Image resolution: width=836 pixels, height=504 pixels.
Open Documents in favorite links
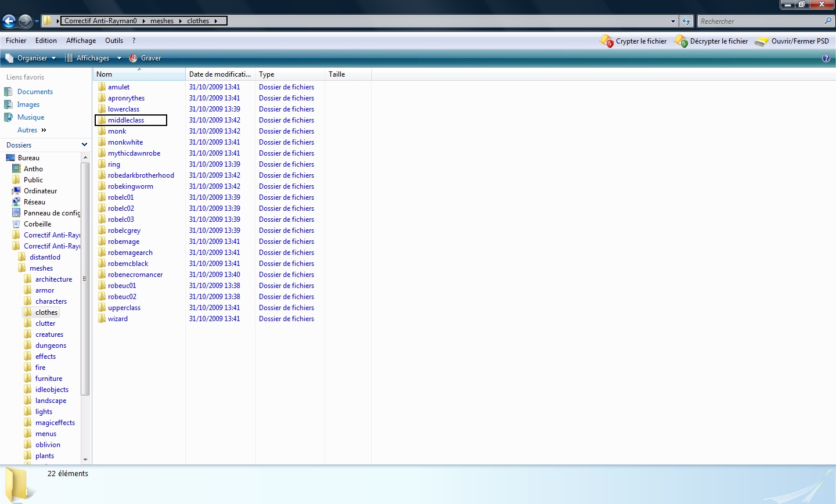35,92
